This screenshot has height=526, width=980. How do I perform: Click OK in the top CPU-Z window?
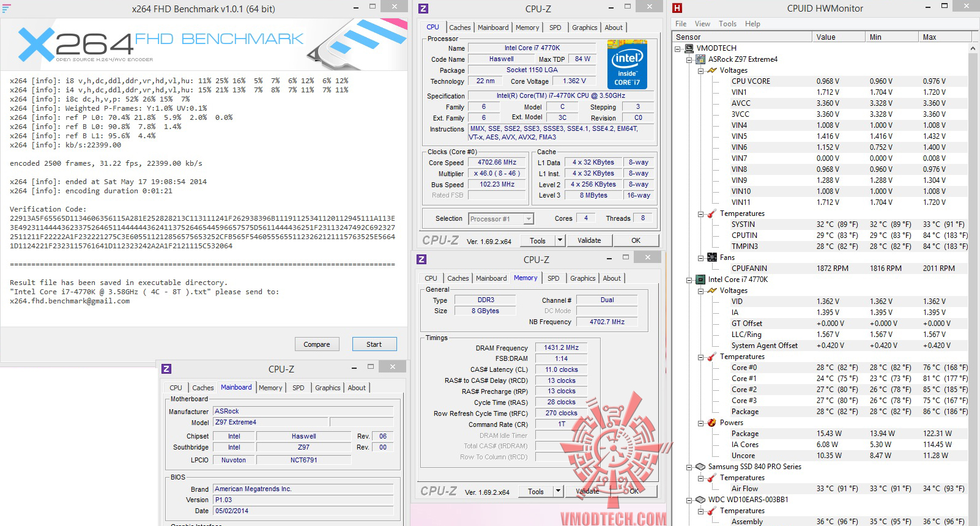[x=636, y=240]
